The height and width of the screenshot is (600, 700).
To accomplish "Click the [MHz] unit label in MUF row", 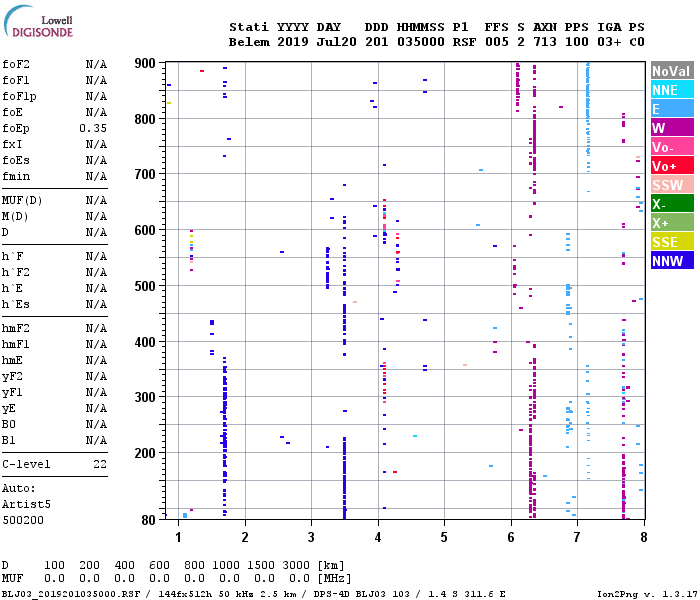I will tap(334, 579).
